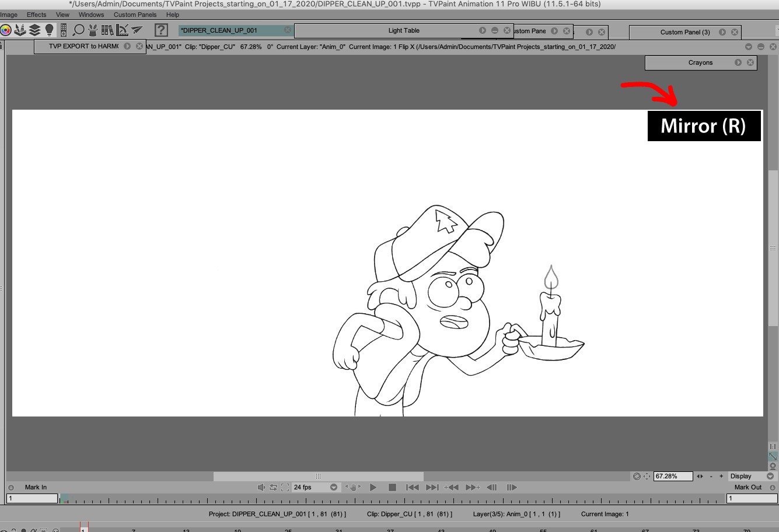This screenshot has height=532, width=779.
Task: Toggle loop playback icon
Action: [x=273, y=487]
